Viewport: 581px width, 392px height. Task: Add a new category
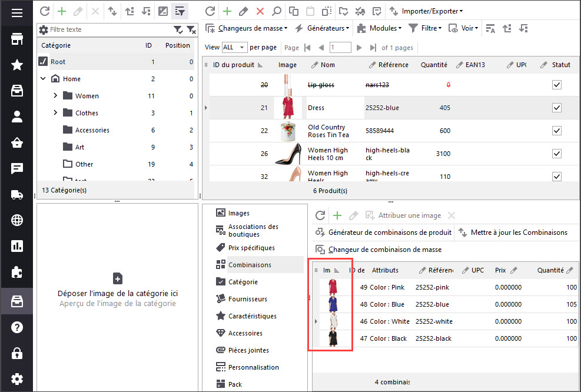tap(62, 11)
